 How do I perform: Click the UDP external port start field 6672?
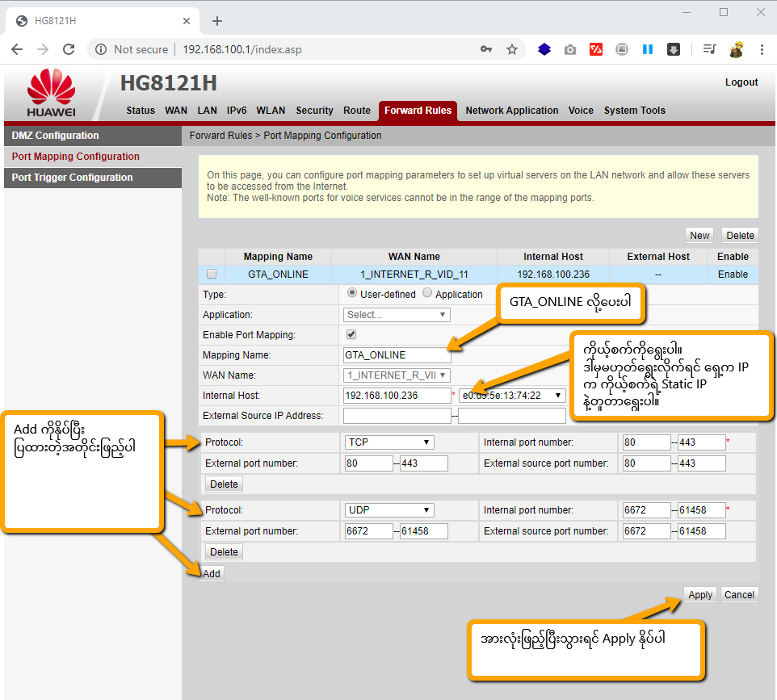click(368, 531)
